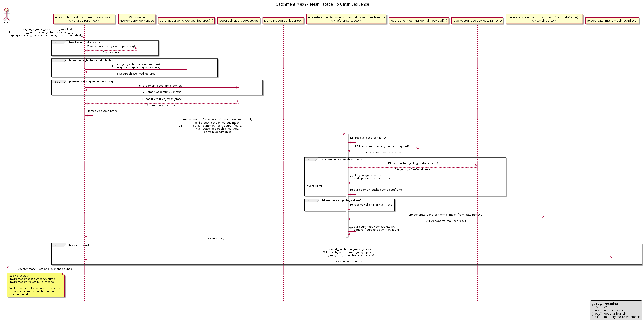Screen dimensions: 644x322
Task: Click export_catchment_mesh_bundle(...) participant box
Action: [612, 21]
